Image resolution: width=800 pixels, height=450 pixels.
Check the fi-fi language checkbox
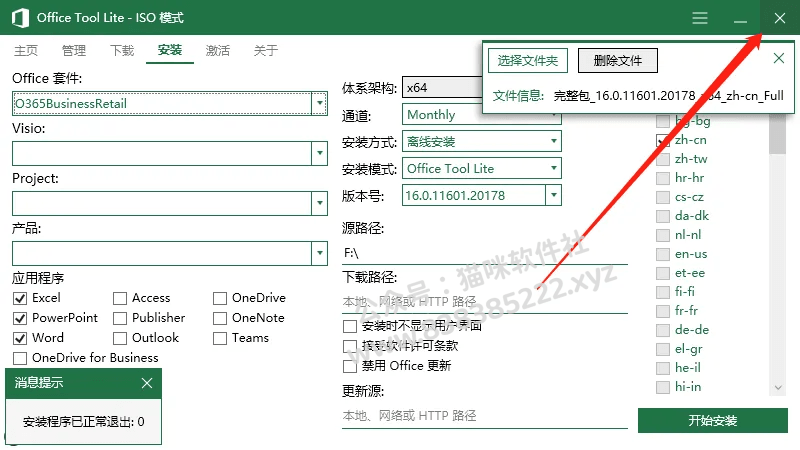click(x=663, y=292)
